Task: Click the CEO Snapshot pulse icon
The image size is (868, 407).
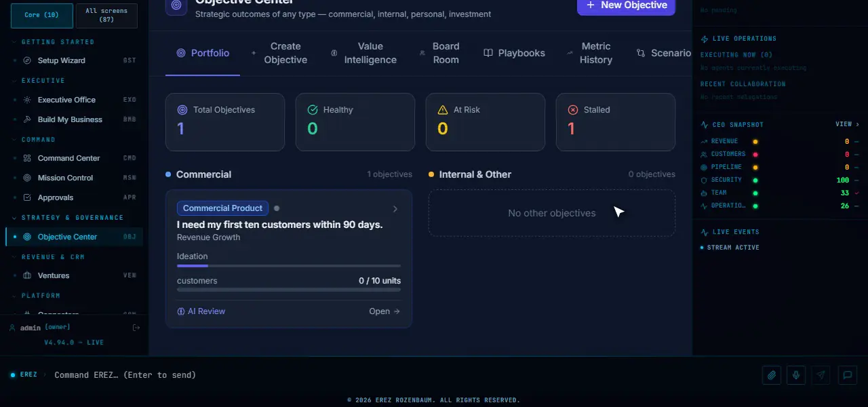Action: 705,125
